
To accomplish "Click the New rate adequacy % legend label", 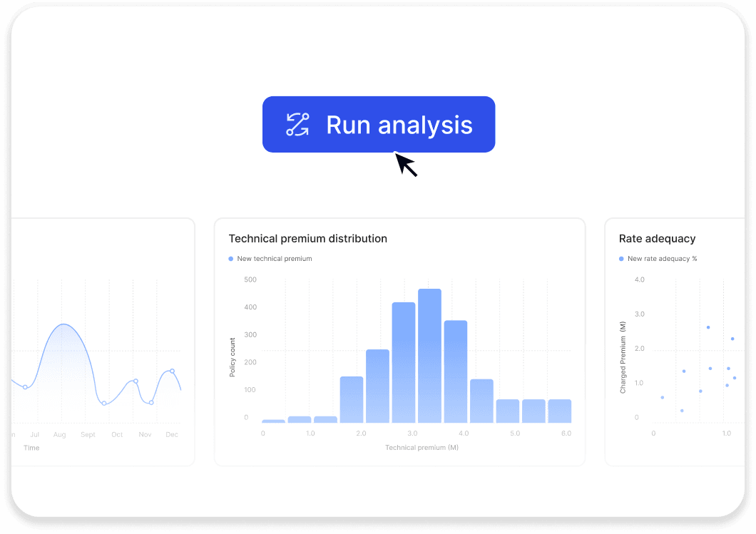I will 662,259.
